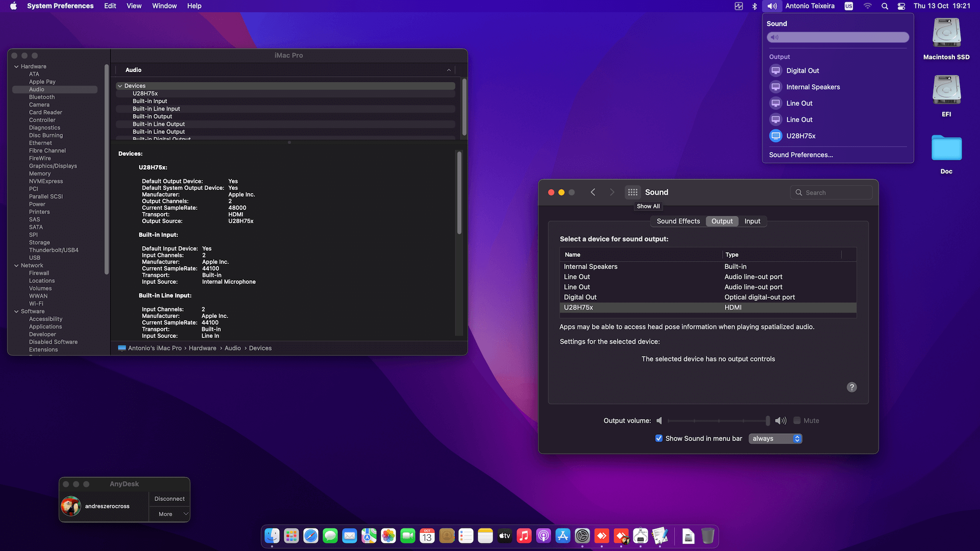Viewport: 980px width, 551px height.
Task: Open Podcasts from the Dock
Action: (x=544, y=536)
